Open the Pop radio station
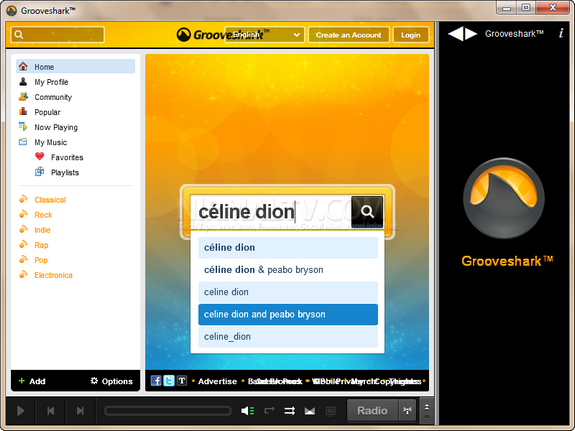 pyautogui.click(x=41, y=260)
